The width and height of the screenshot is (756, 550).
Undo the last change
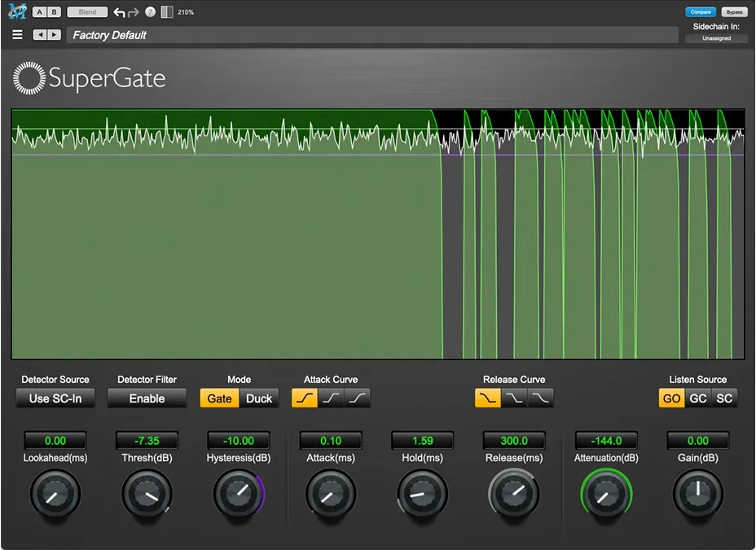[119, 12]
